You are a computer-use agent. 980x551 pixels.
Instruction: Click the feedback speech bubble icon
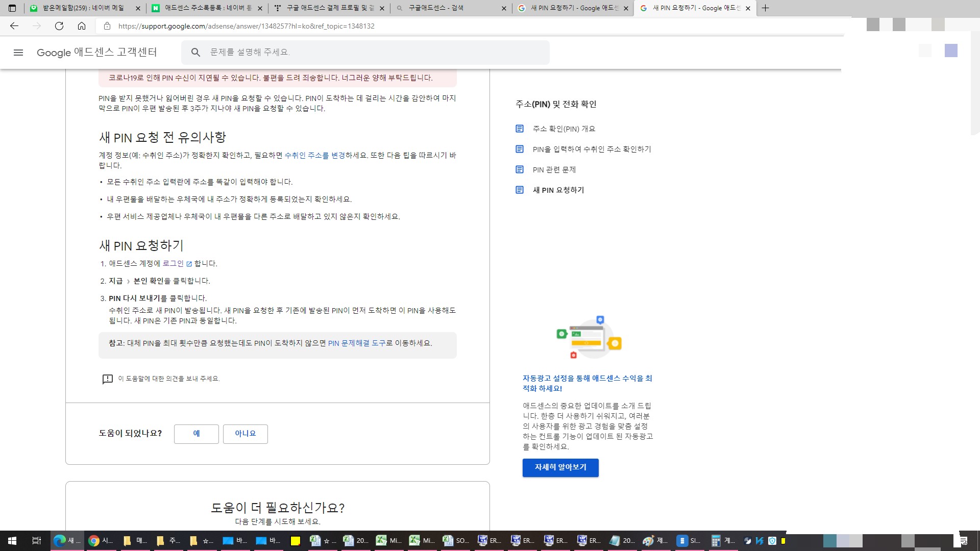[x=107, y=379]
